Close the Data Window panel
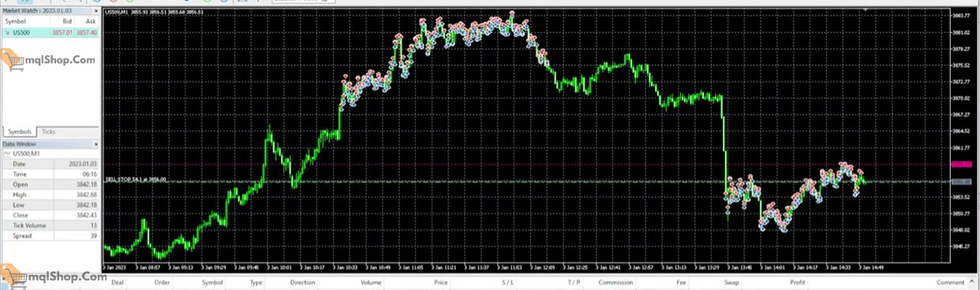Viewport: 980px width, 290px height. pyautogui.click(x=95, y=145)
